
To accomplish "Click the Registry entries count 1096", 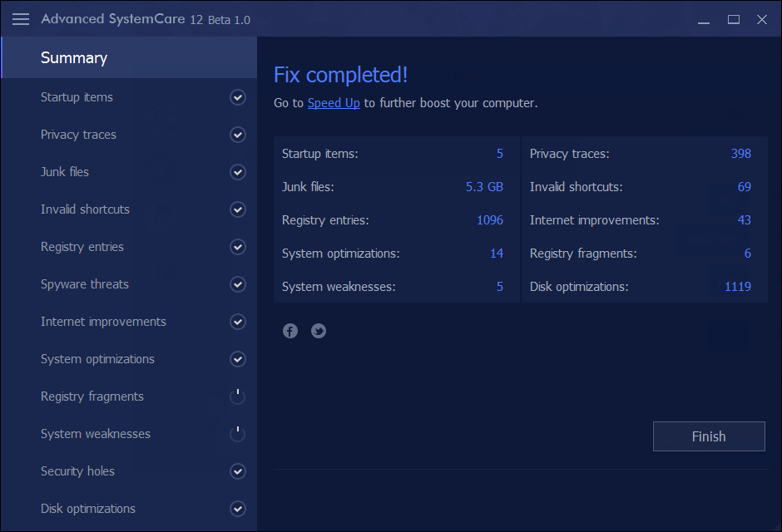I will [490, 220].
